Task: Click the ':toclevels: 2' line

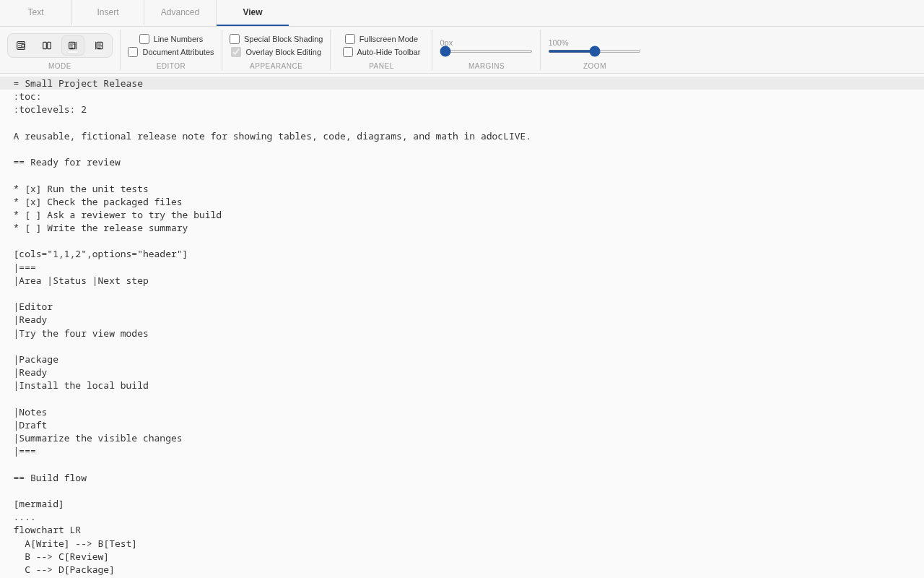Action: pyautogui.click(x=50, y=110)
